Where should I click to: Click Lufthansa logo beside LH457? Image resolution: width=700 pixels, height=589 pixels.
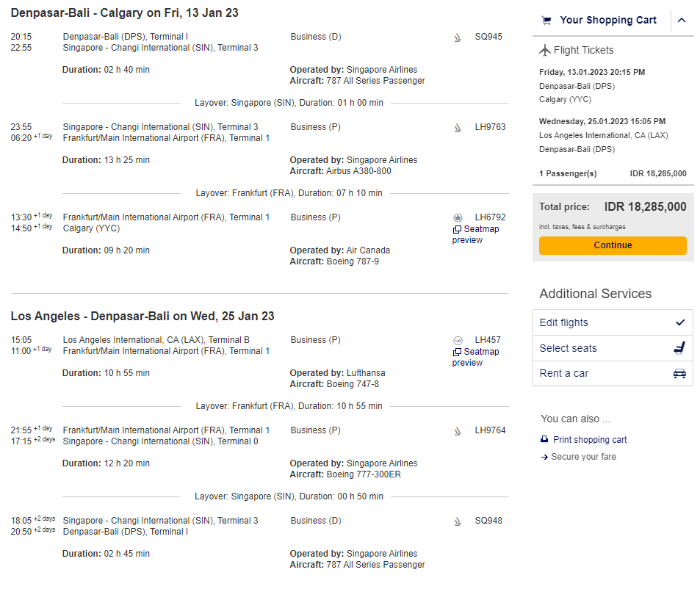coord(458,341)
